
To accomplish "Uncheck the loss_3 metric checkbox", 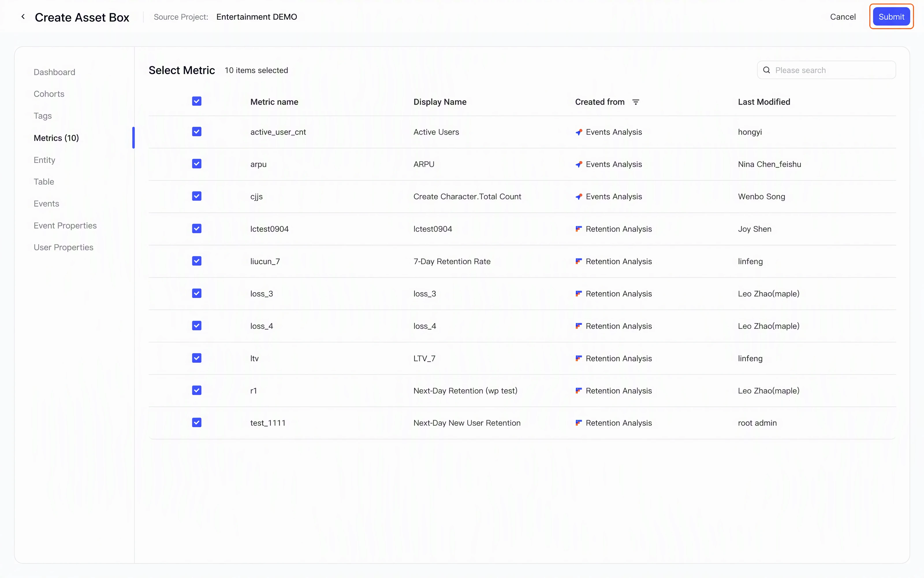I will tap(197, 294).
